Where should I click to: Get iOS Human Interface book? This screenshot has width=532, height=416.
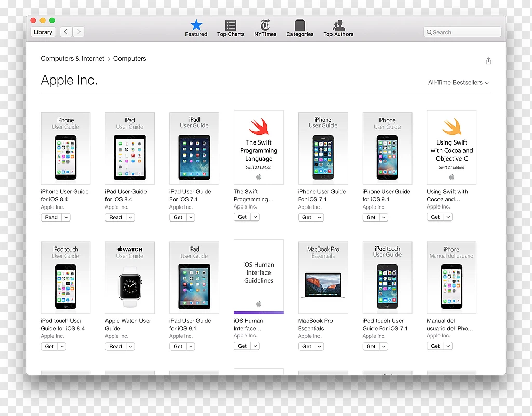click(x=242, y=346)
